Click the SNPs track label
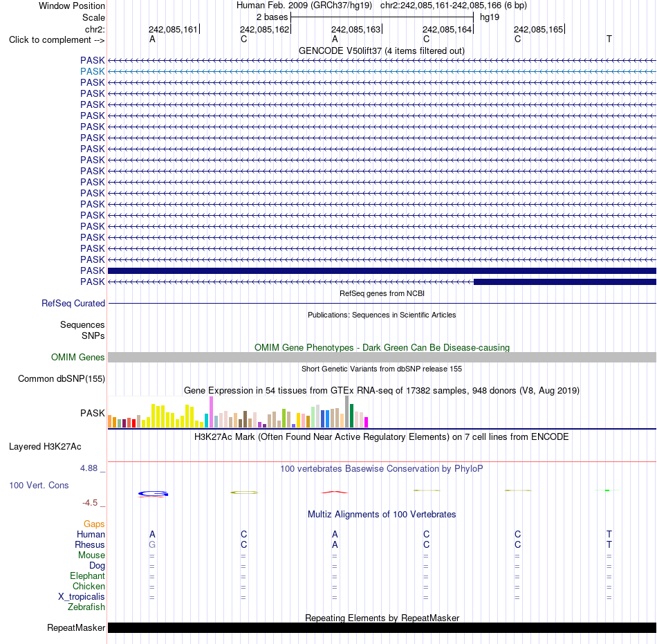 (93, 335)
